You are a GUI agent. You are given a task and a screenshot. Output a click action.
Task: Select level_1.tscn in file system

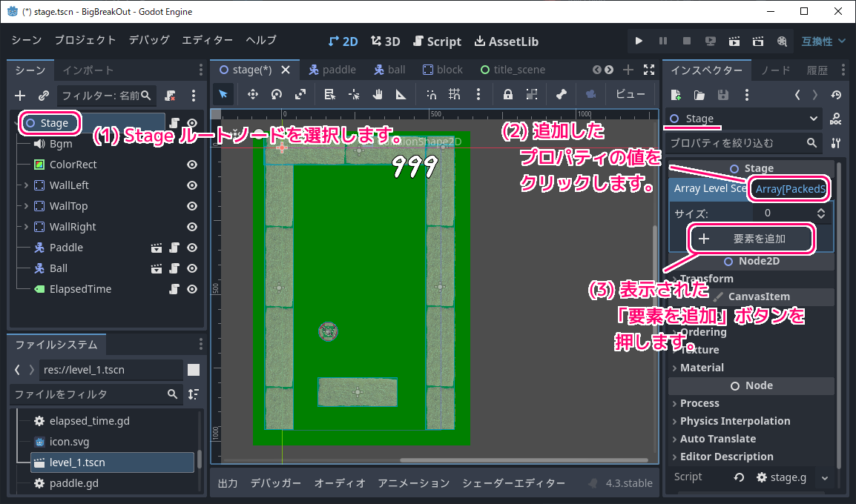[x=112, y=462]
